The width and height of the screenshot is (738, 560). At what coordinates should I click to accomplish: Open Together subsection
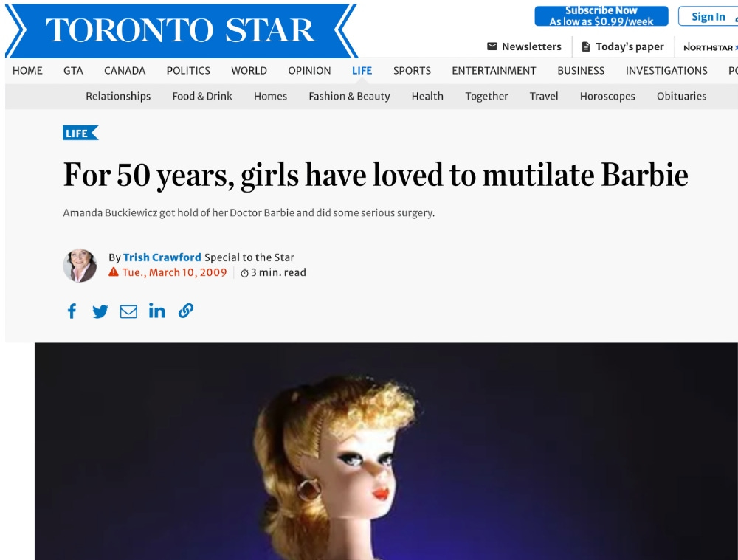486,97
